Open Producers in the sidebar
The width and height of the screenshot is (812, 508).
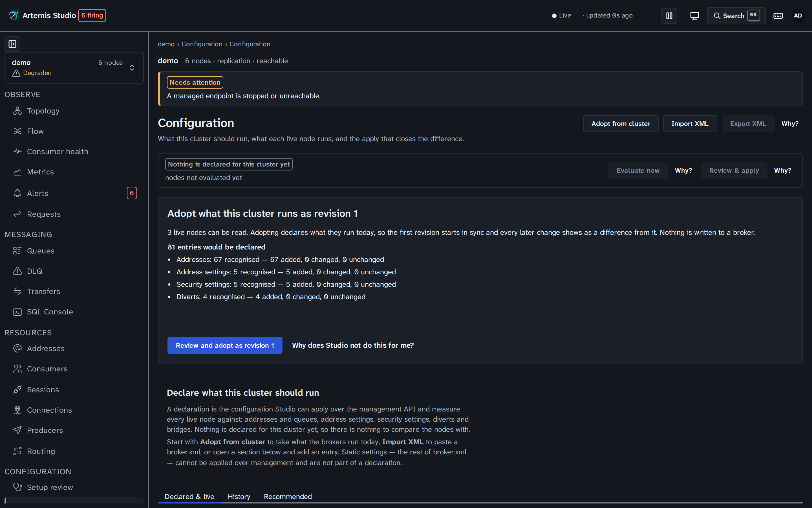pos(74,430)
